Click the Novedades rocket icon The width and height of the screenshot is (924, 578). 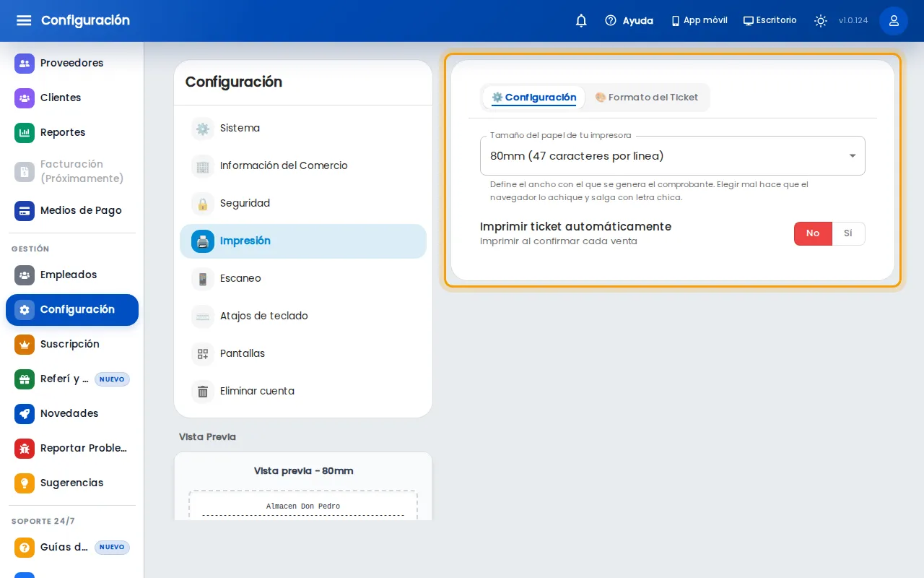pyautogui.click(x=25, y=413)
